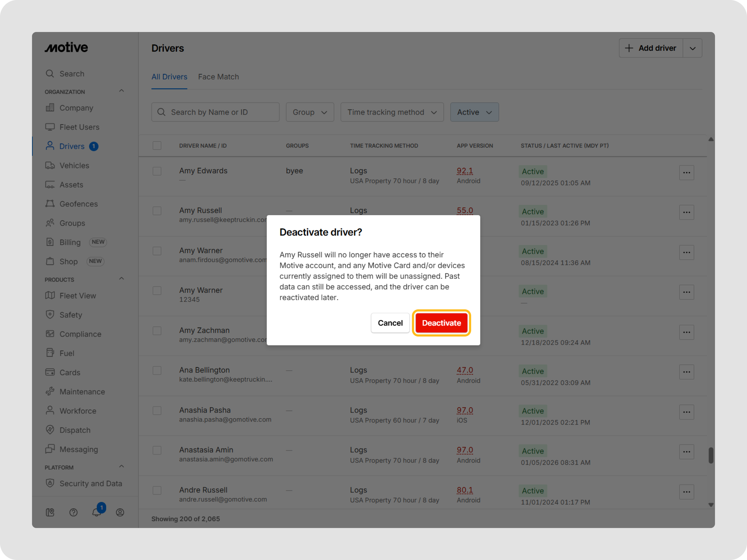
Task: Open the Messaging section
Action: pos(79,449)
